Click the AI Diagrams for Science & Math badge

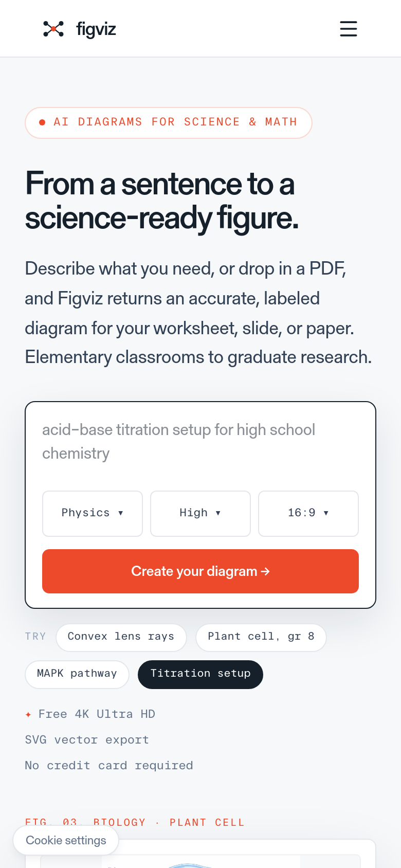[169, 122]
